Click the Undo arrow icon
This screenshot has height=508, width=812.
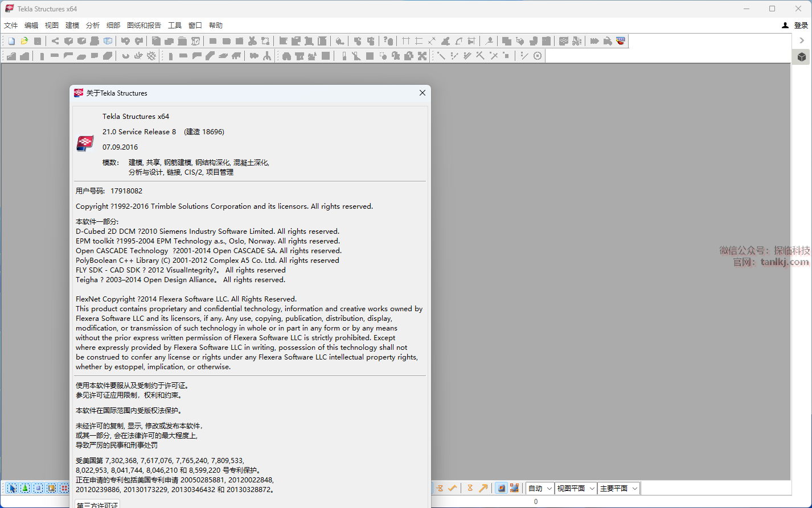tap(125, 41)
